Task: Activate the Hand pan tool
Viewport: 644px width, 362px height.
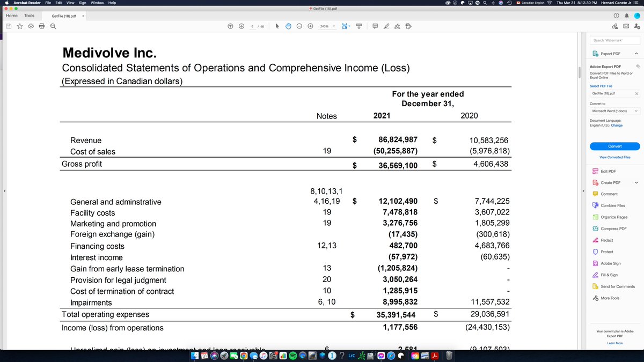Action: [x=288, y=26]
